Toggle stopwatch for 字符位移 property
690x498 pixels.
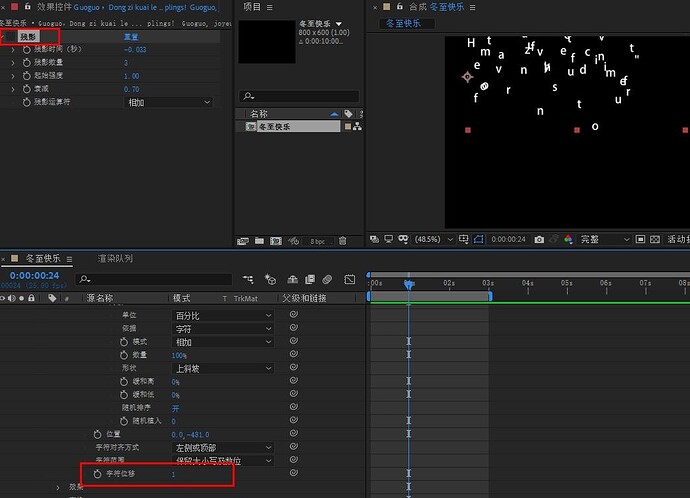coord(97,474)
